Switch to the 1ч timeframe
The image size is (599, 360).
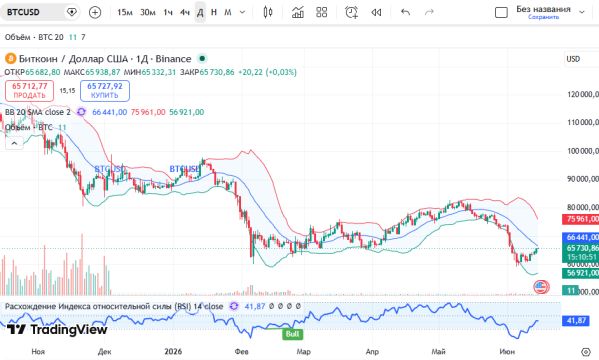coord(168,12)
